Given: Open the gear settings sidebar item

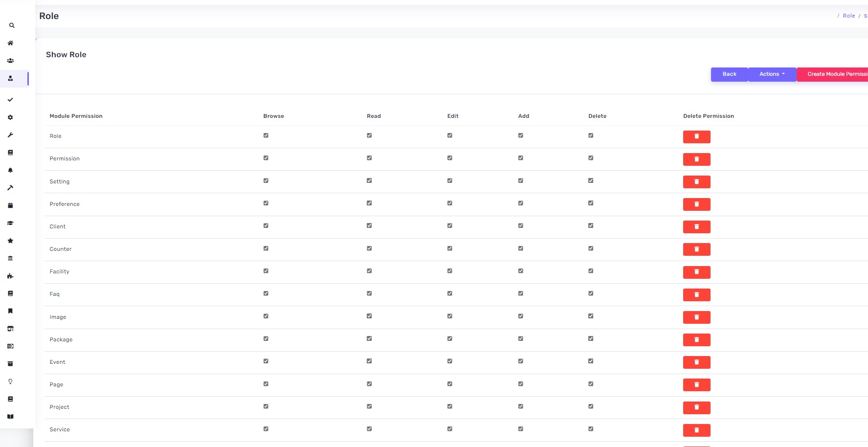Looking at the screenshot, I should tap(10, 117).
